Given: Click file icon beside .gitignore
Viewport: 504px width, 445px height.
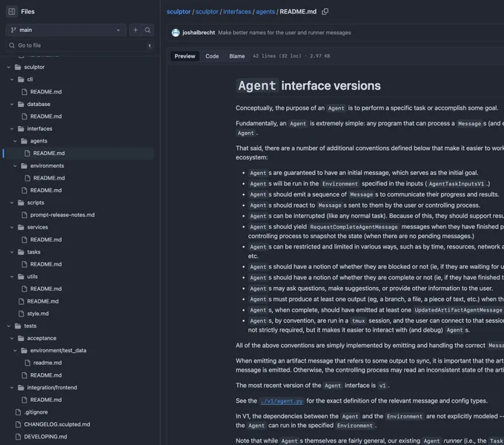Looking at the screenshot, I should (x=18, y=412).
